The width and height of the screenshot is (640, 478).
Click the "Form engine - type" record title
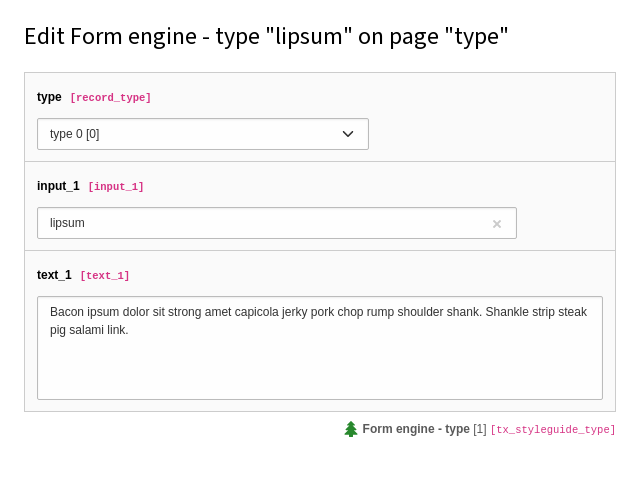(x=416, y=429)
